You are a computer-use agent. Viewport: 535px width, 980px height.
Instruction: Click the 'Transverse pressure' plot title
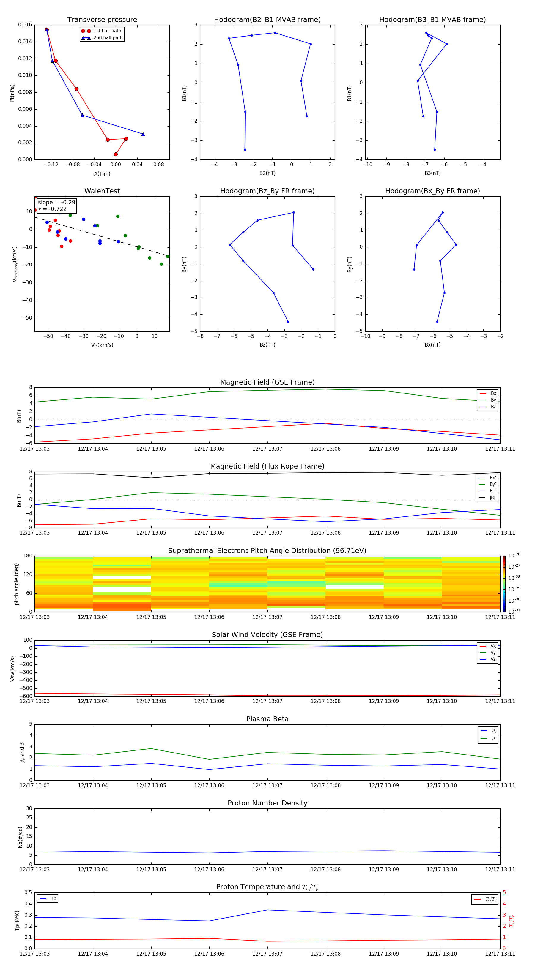click(102, 20)
